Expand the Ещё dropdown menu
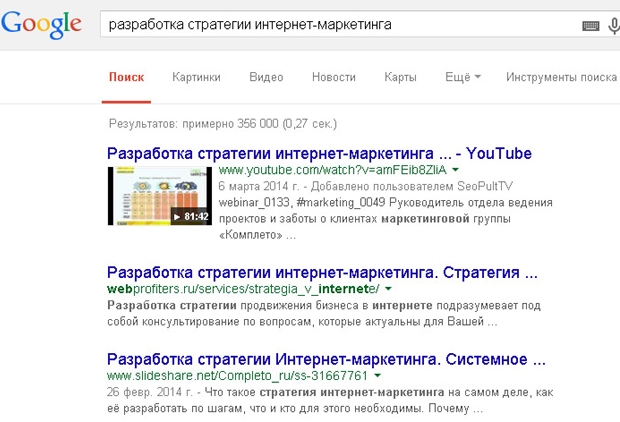 point(463,77)
